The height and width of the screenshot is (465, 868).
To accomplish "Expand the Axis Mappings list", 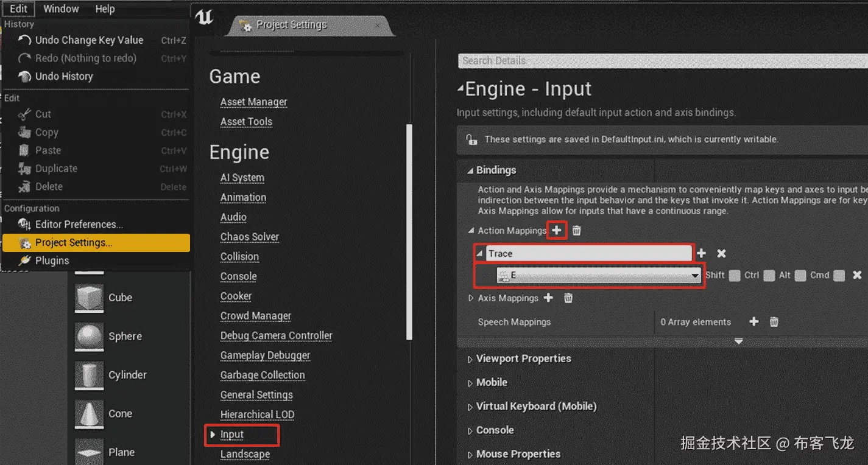I will (471, 298).
